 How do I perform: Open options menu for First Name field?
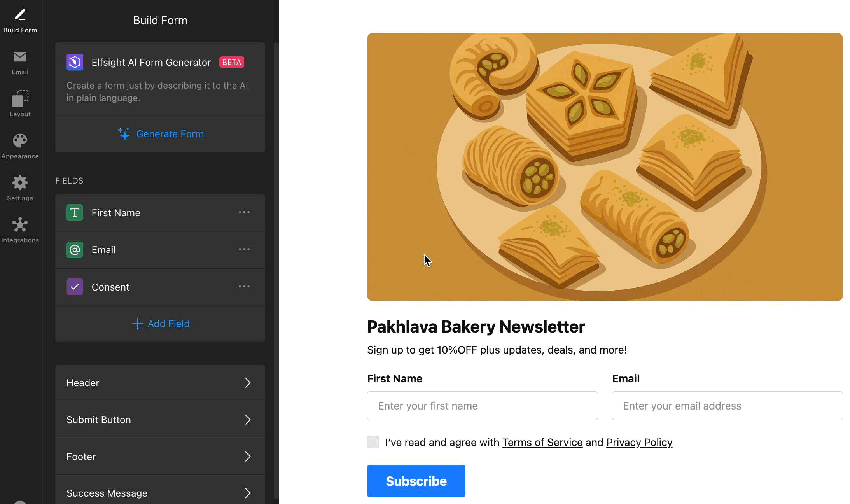click(244, 212)
